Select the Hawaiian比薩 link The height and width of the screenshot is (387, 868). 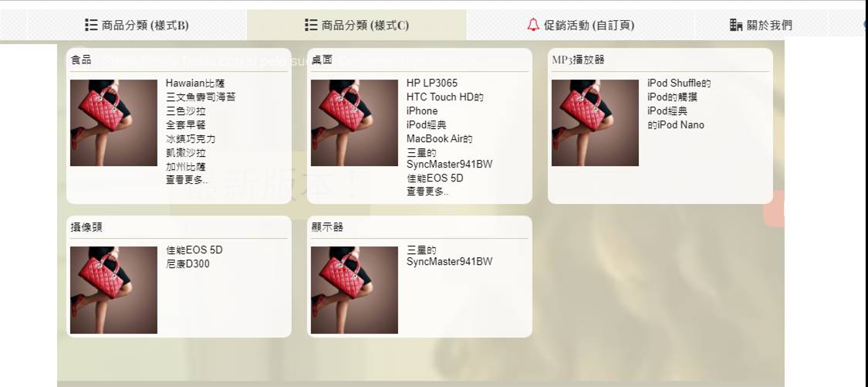[195, 83]
